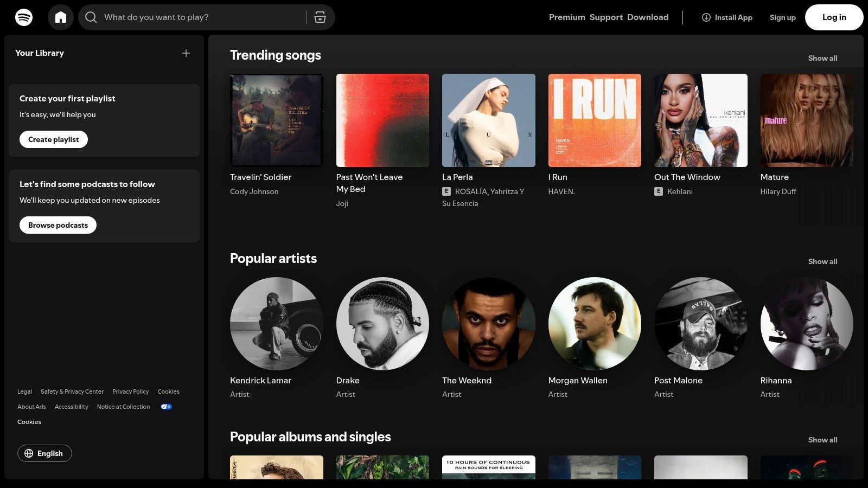
Task: Click the plus icon to create a playlist or folder
Action: coord(186,53)
